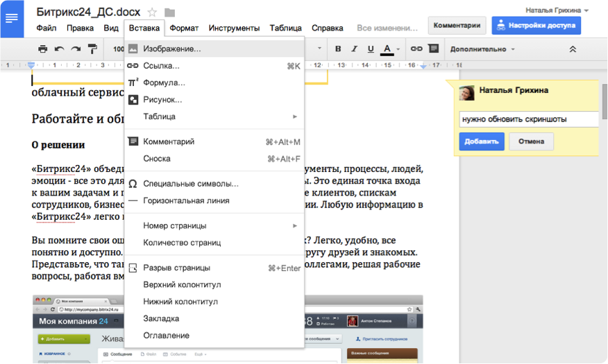Click the vertical scrollbar thumb
The image size is (608, 364).
604,101
